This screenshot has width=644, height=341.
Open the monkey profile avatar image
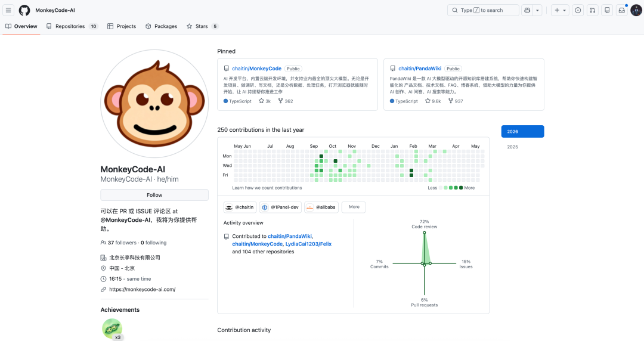[x=154, y=104]
